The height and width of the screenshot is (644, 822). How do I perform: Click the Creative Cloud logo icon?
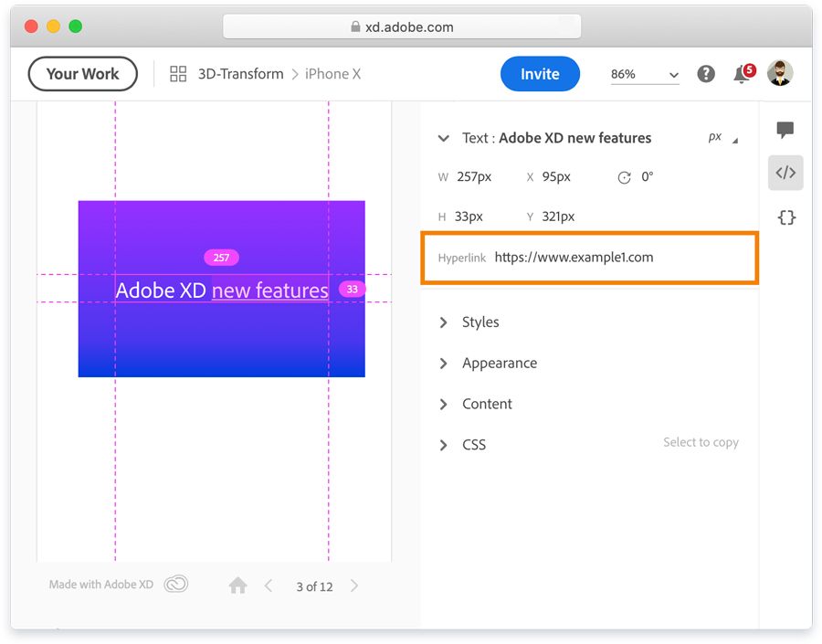pos(175,584)
